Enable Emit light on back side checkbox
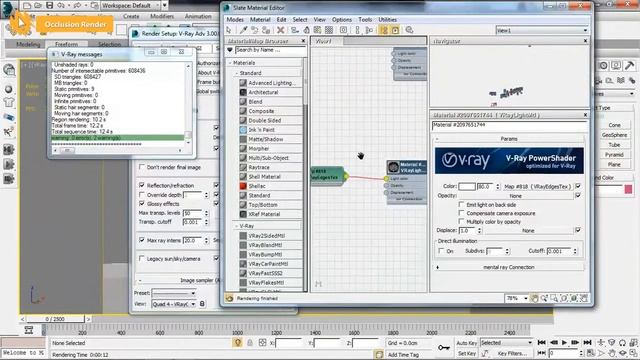The width and height of the screenshot is (640, 360). [x=461, y=204]
